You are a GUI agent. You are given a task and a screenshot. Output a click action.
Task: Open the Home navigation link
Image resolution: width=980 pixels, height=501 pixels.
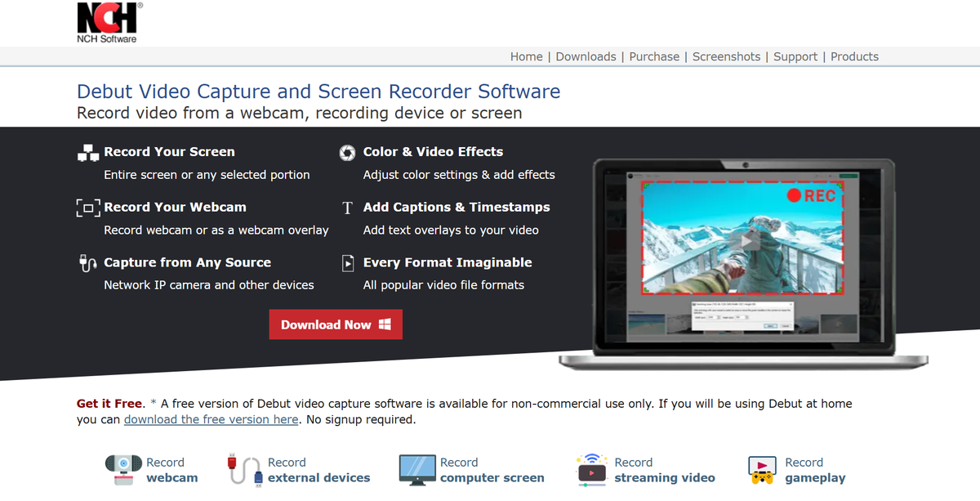click(x=527, y=56)
